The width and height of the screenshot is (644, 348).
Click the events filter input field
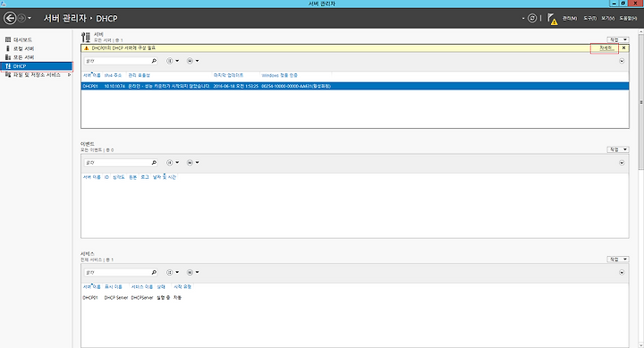[117, 163]
